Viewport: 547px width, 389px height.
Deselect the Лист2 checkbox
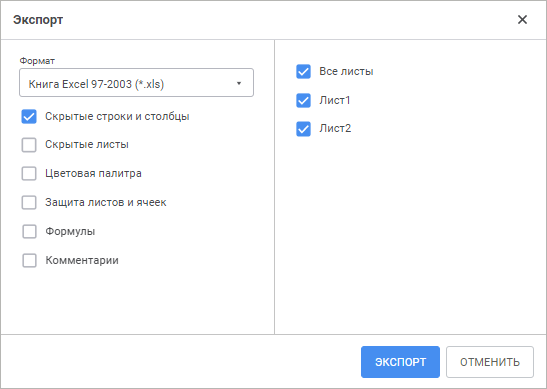tap(304, 129)
